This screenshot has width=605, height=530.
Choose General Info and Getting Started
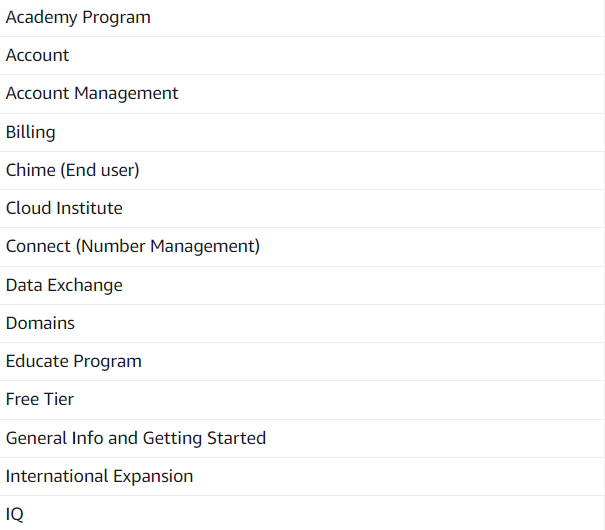136,438
